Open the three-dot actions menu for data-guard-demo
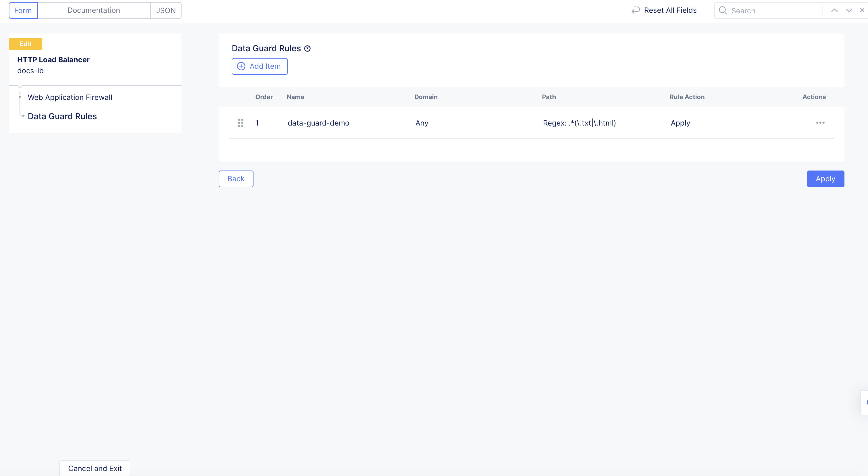The width and height of the screenshot is (868, 476). pos(820,123)
